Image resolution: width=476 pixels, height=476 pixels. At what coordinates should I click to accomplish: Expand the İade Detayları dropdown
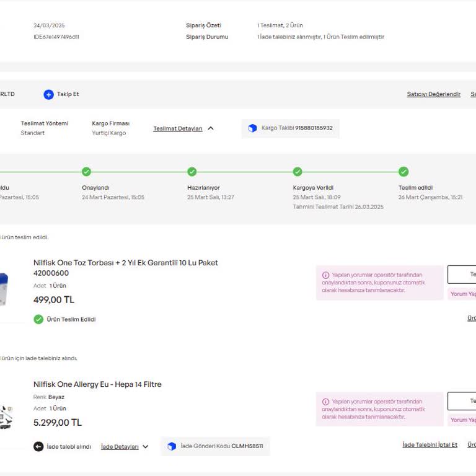125,446
